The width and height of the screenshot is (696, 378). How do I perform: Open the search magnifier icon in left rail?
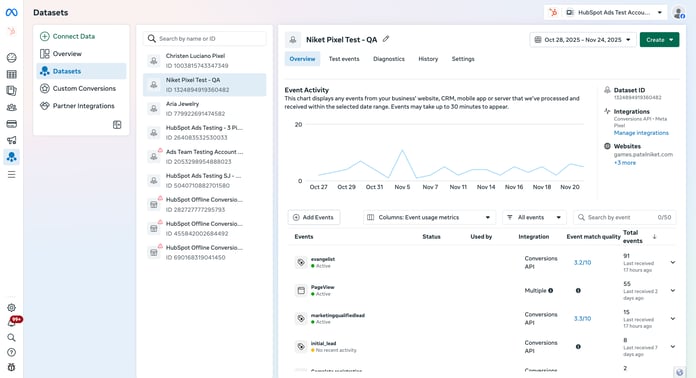(12, 338)
